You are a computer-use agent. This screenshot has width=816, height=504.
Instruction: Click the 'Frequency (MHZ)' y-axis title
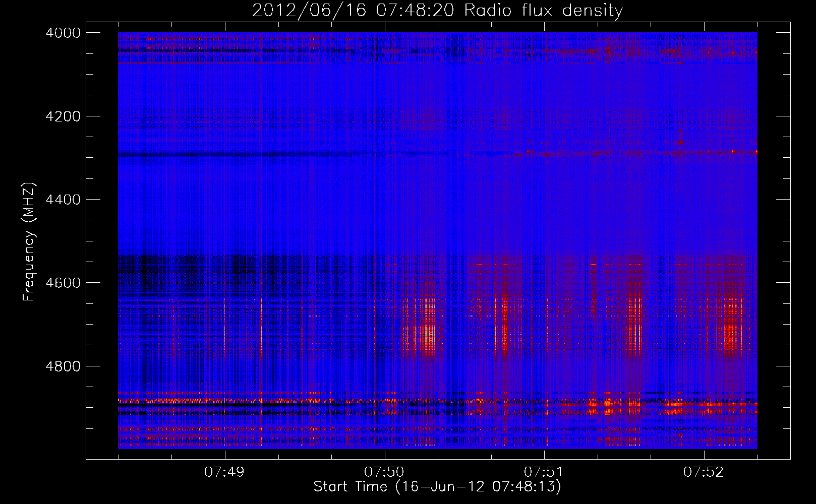tap(29, 242)
